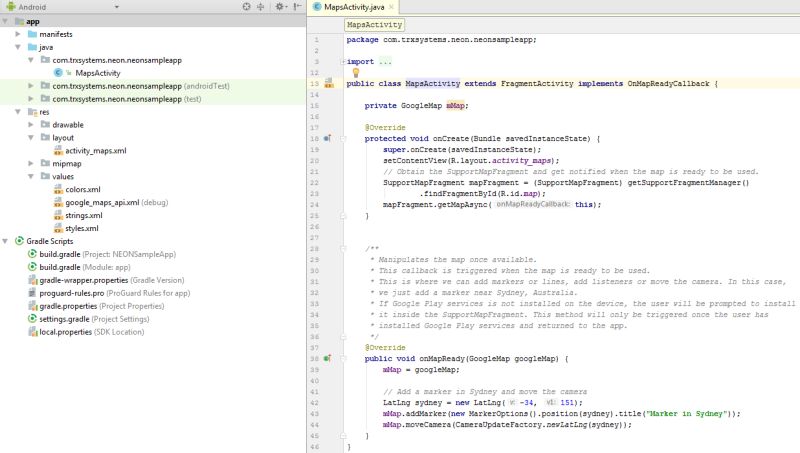Click the "Marker in Sydney" string literal

(685, 414)
